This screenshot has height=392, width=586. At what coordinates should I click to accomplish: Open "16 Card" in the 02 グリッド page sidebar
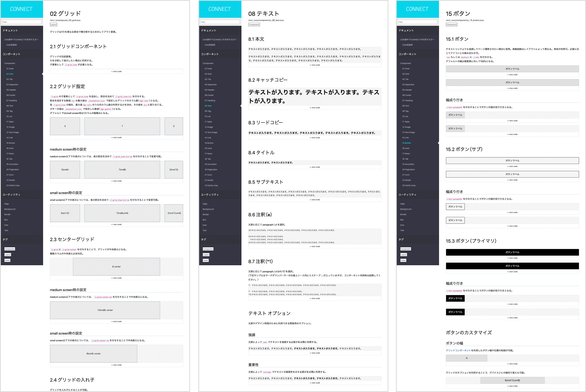point(10,148)
